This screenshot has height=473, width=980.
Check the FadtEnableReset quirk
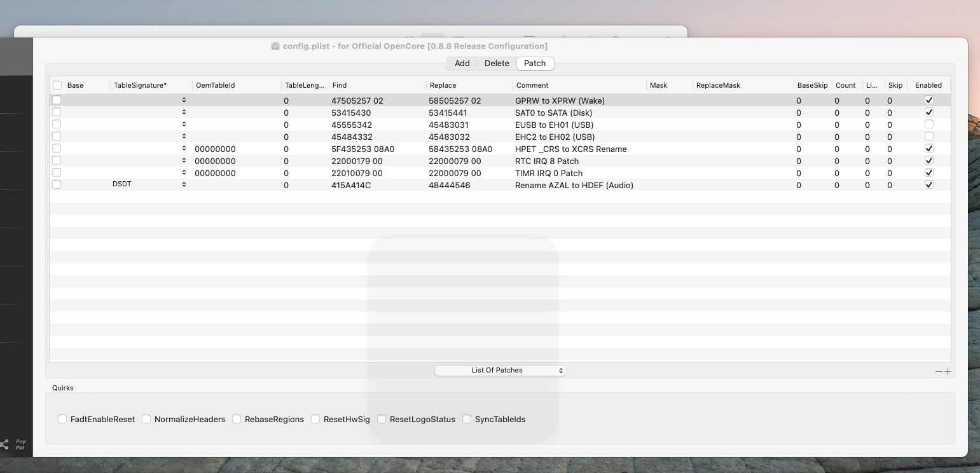[x=62, y=419]
